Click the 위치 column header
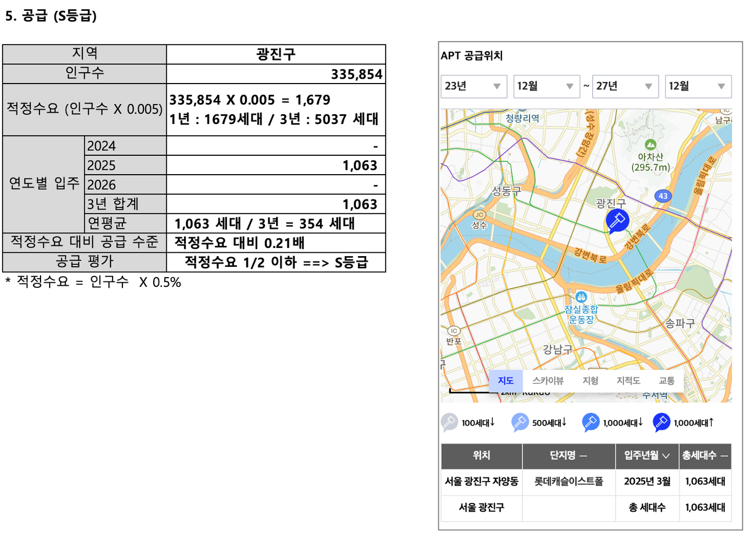The width and height of the screenshot is (756, 544). [482, 456]
